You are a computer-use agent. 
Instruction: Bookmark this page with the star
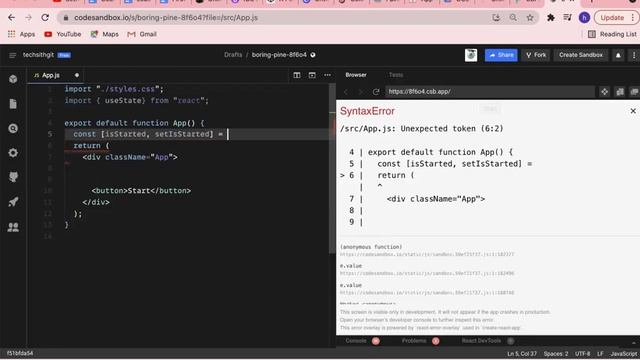click(x=530, y=18)
